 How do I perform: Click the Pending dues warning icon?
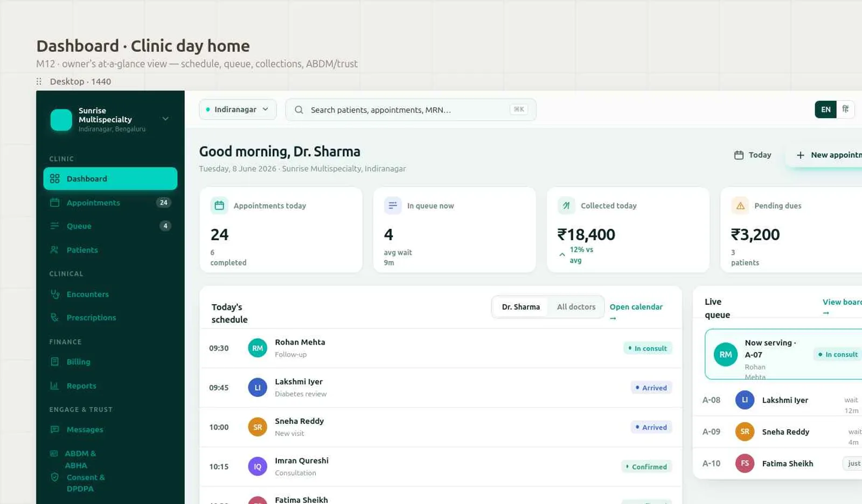tap(740, 206)
